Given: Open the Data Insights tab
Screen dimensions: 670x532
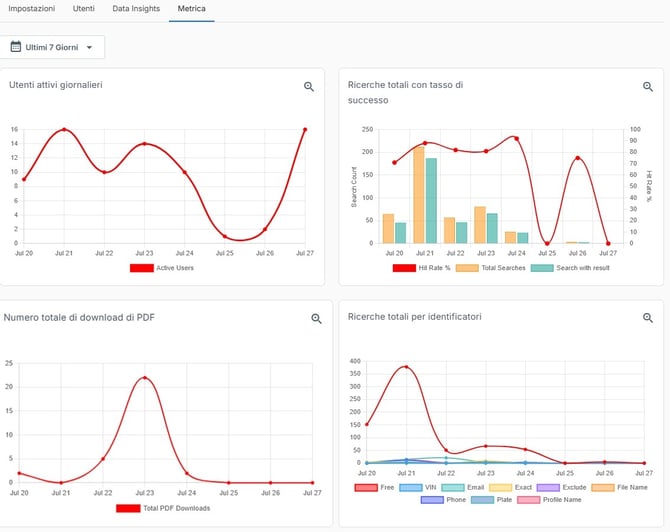Looking at the screenshot, I should tap(136, 9).
